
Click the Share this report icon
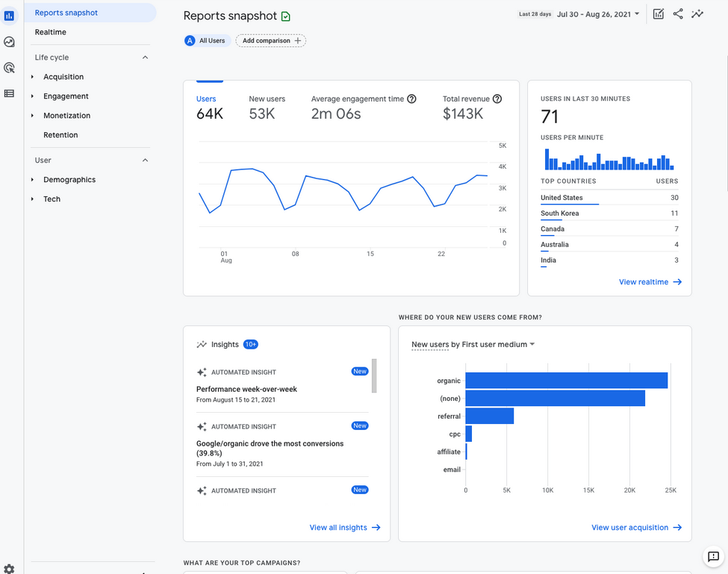tap(678, 14)
